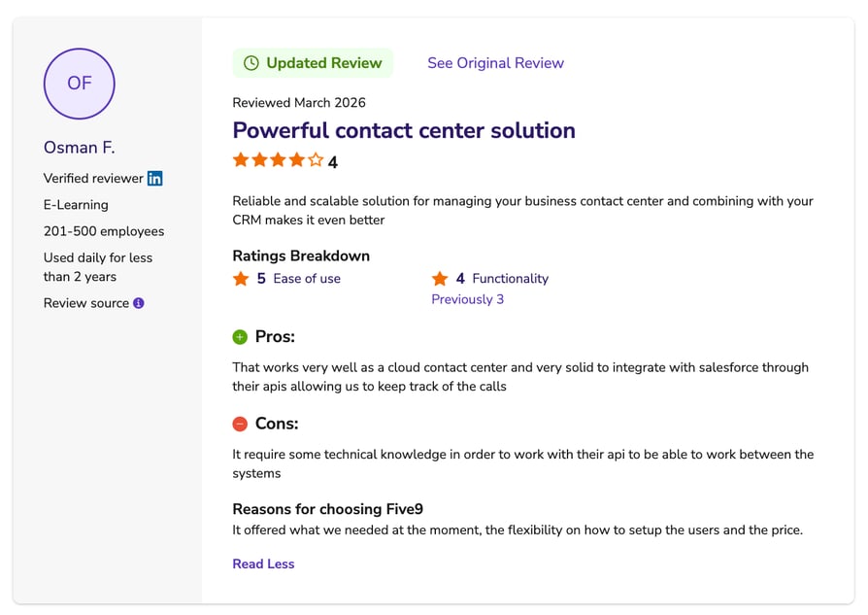The height and width of the screenshot is (615, 868).
Task: Click the Ease of use star icon
Action: [241, 279]
